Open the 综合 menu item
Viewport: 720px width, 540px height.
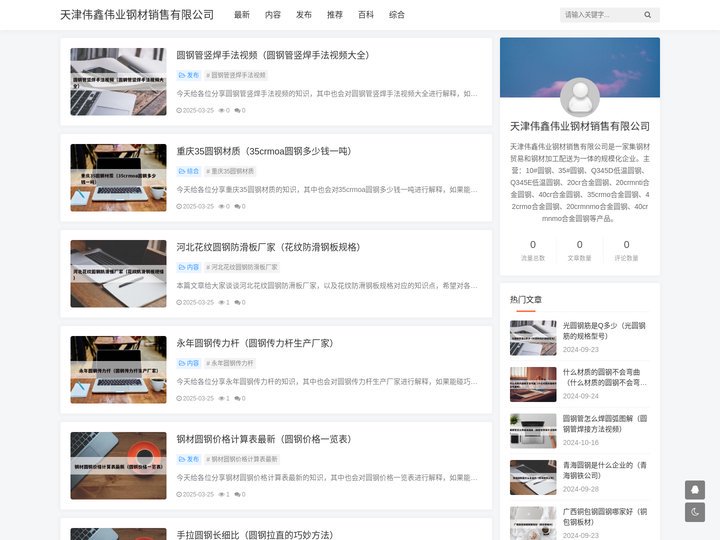397,15
